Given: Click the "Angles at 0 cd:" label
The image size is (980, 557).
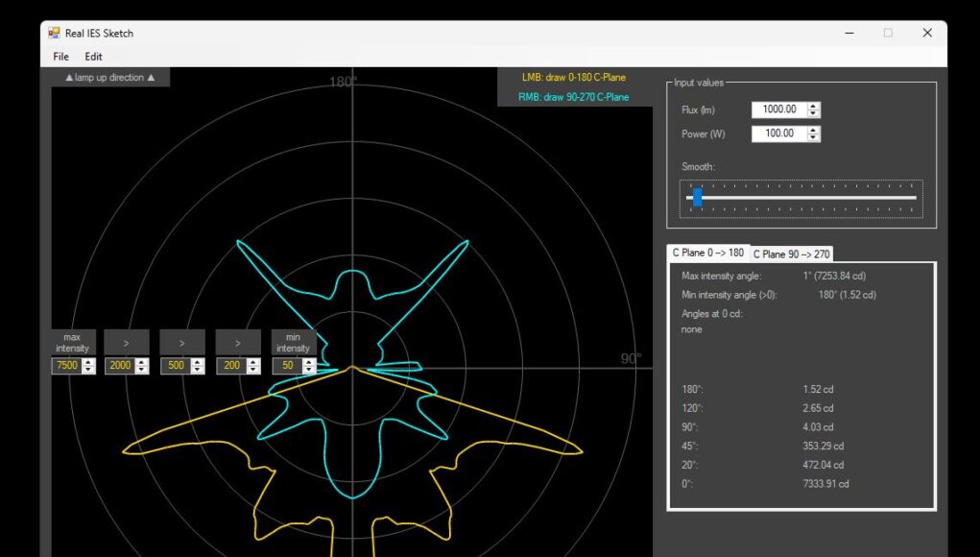Looking at the screenshot, I should pos(712,314).
